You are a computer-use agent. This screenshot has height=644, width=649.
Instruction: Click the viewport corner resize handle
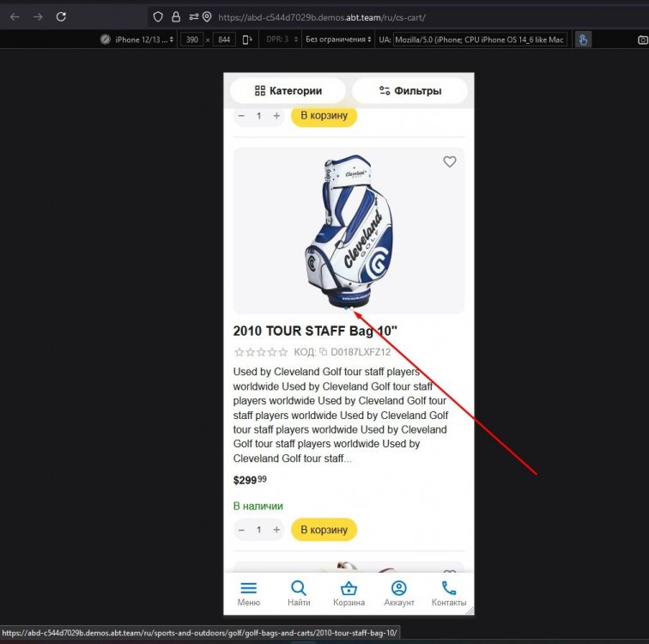click(470, 611)
